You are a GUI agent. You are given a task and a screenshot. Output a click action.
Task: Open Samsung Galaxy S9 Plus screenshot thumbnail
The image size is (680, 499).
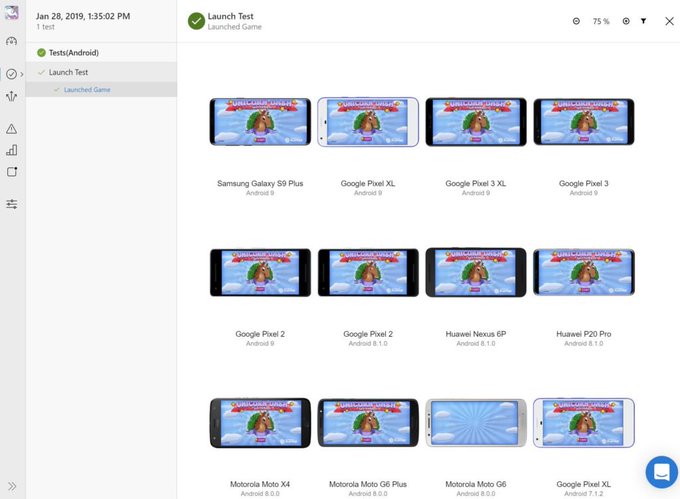[x=260, y=122]
